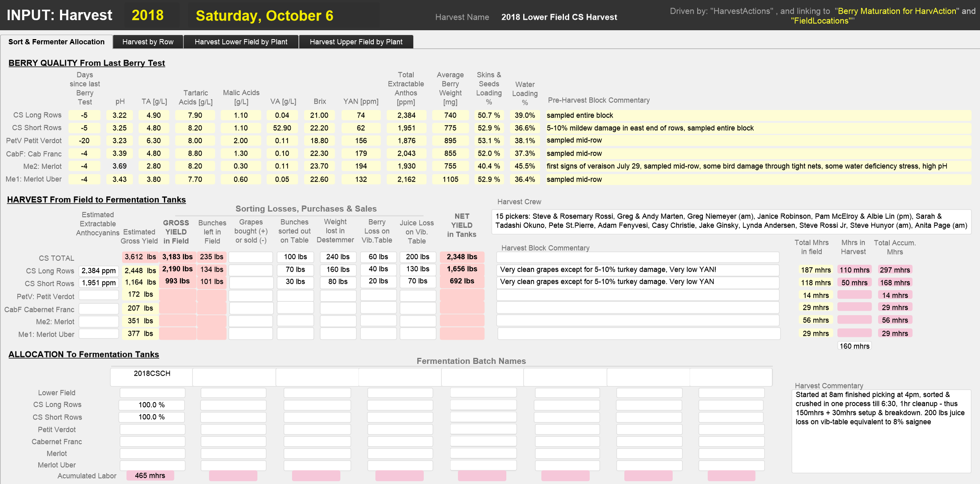Click CS Short Rows mildew damage commentary
The image size is (980, 484).
pos(758,128)
